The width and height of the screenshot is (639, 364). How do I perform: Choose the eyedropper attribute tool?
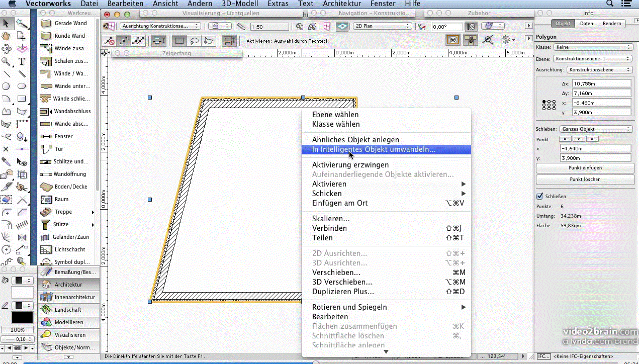tap(6, 161)
